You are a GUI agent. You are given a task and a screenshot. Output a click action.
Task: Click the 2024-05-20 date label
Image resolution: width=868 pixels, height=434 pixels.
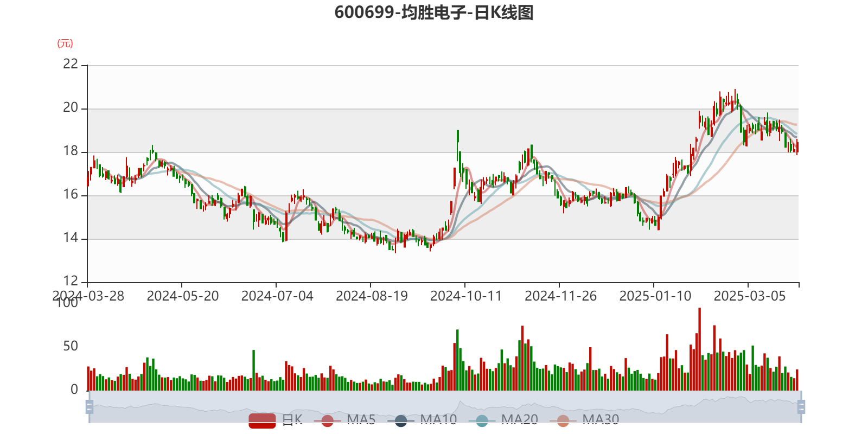183,296
